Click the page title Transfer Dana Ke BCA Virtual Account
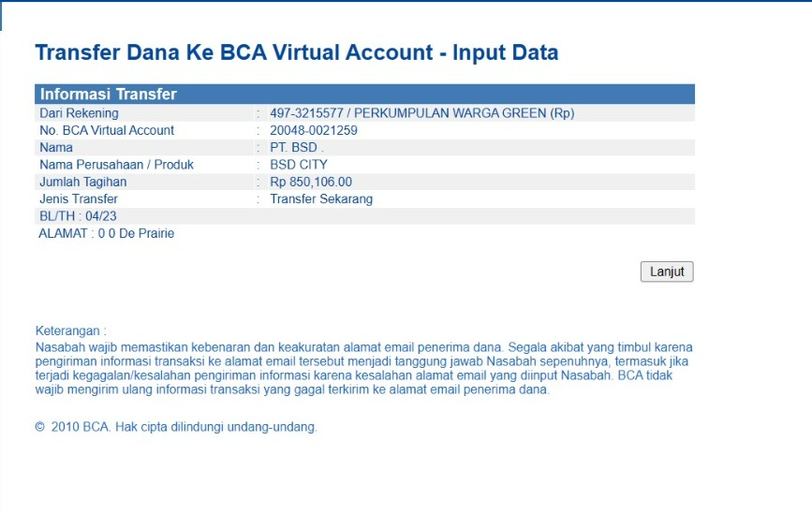This screenshot has width=812, height=514. click(x=296, y=52)
